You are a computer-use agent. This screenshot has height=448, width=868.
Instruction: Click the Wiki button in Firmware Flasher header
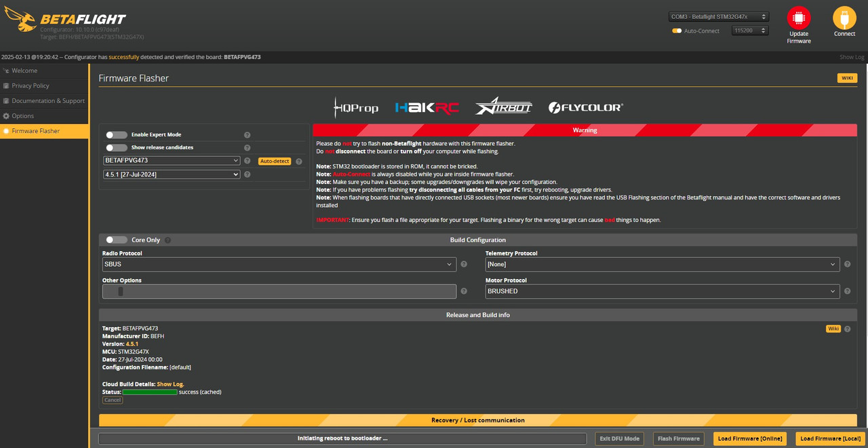[x=847, y=78]
